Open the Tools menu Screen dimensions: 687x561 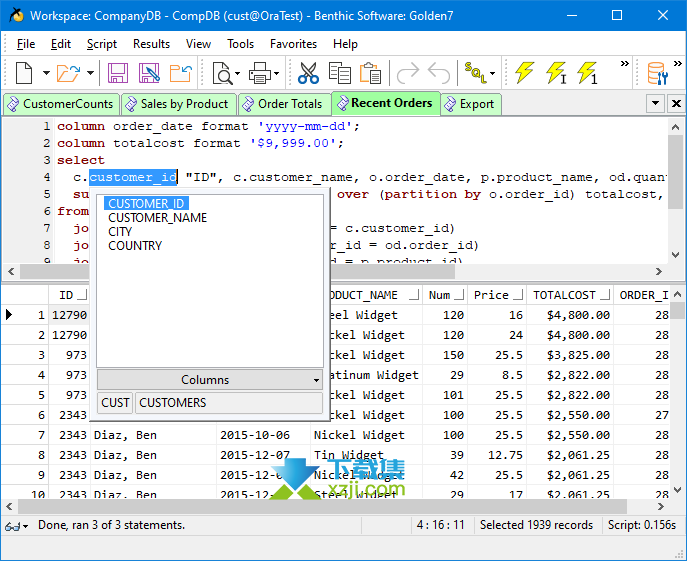240,44
